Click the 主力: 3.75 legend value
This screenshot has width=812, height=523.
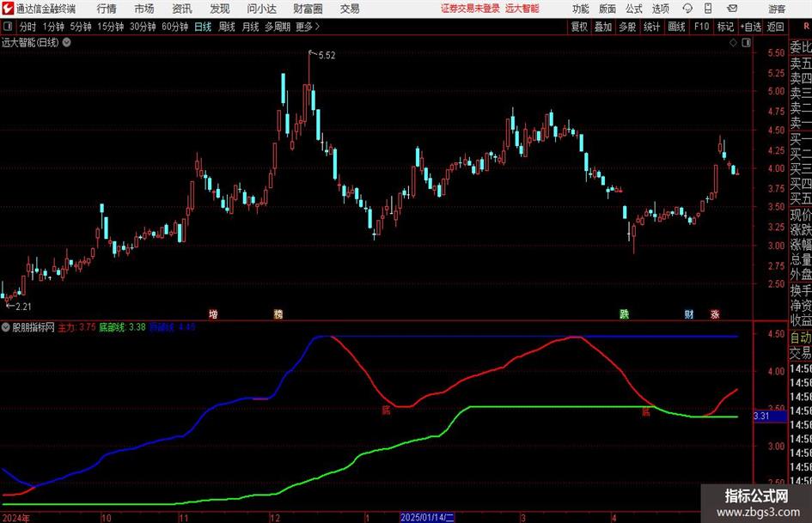[x=76, y=327]
